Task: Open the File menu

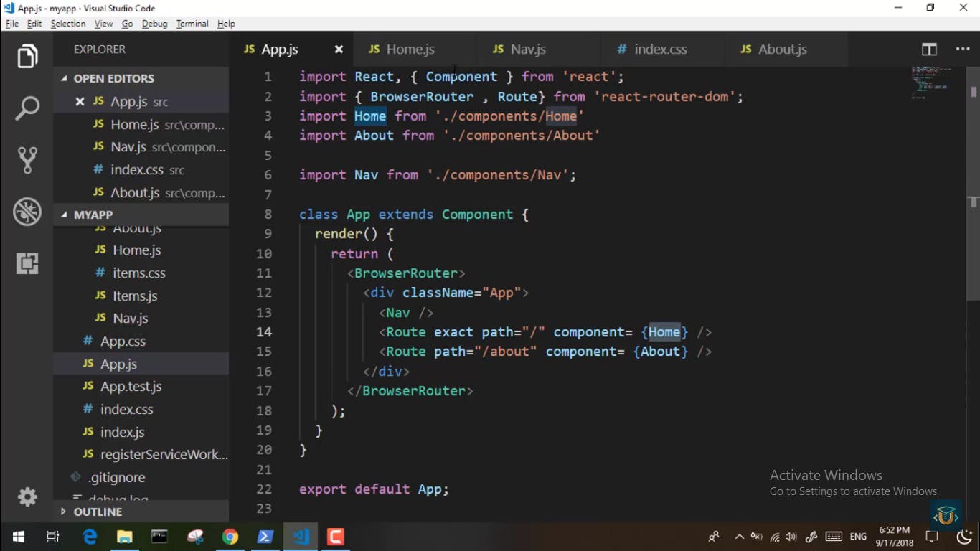Action: pyautogui.click(x=12, y=24)
